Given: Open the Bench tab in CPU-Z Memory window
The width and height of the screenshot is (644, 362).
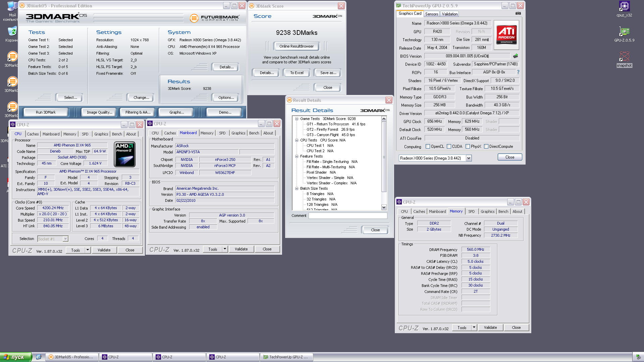Looking at the screenshot, I should pos(503,212).
